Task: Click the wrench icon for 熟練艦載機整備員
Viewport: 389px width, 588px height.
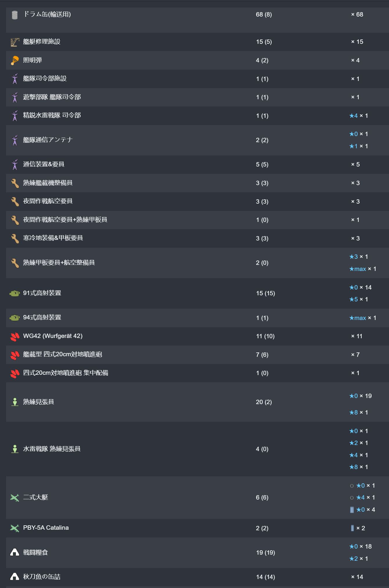Action: click(15, 183)
